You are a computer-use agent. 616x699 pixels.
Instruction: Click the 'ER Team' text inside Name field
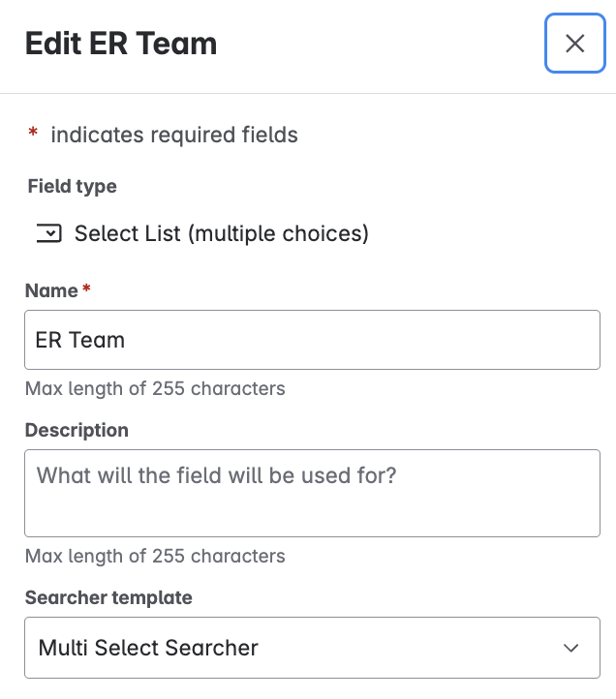pyautogui.click(x=80, y=340)
